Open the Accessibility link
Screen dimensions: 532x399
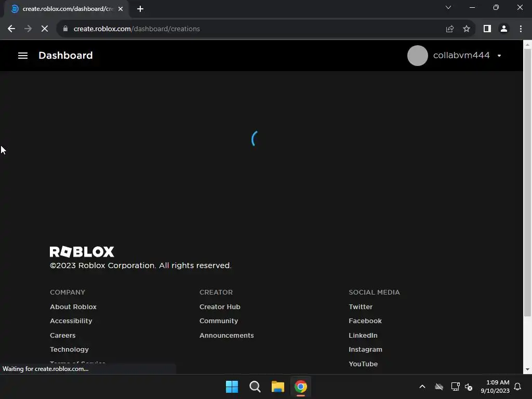pyautogui.click(x=71, y=321)
